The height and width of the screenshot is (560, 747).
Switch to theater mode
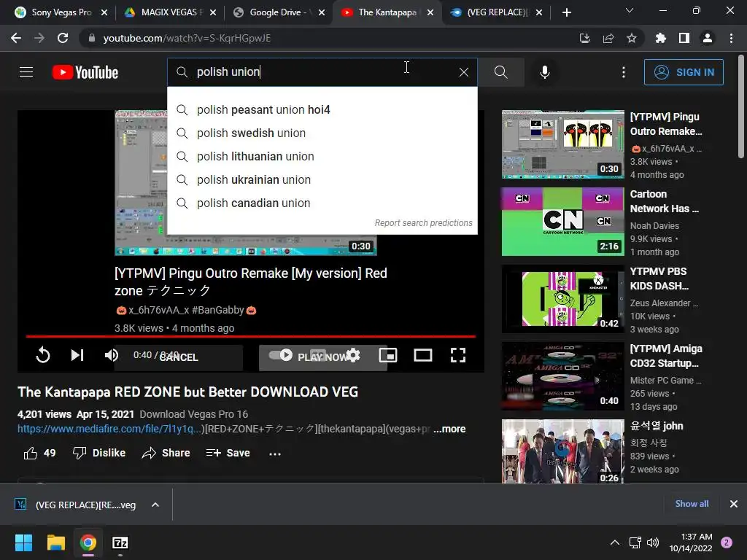[x=423, y=355]
